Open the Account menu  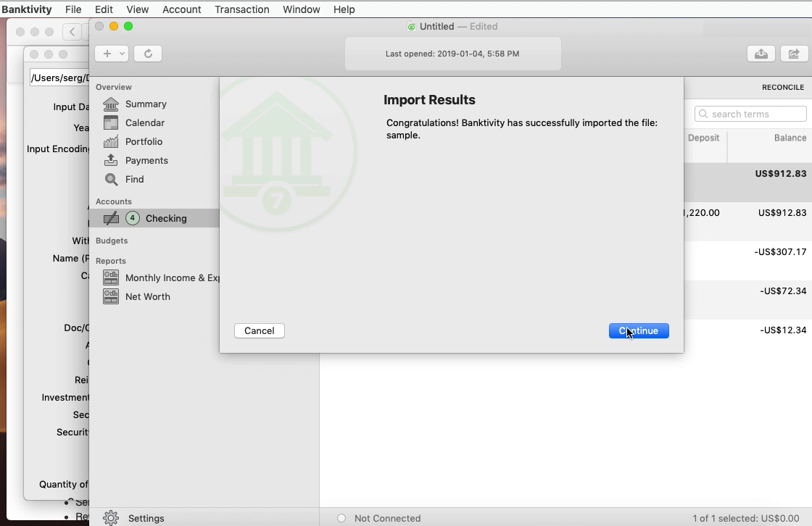tap(182, 9)
